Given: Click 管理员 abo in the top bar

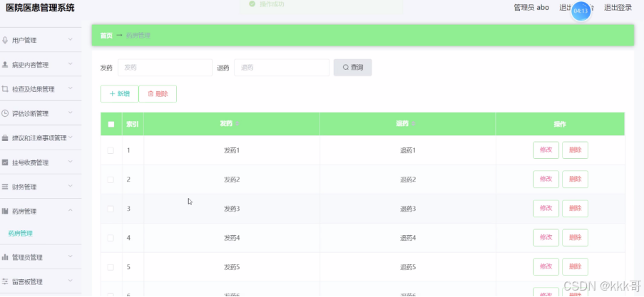Looking at the screenshot, I should click(531, 7).
